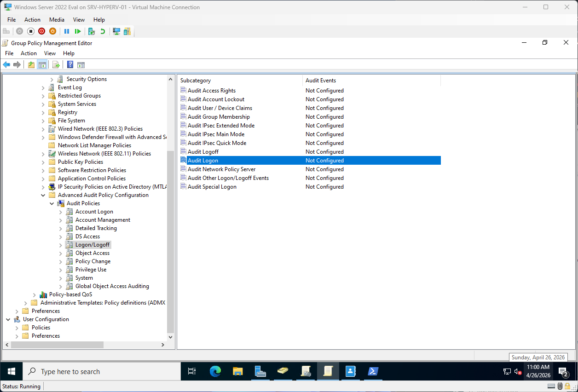Click the IP Security Policies tree icon
Viewport: 578px width, 392px height.
tap(52, 187)
